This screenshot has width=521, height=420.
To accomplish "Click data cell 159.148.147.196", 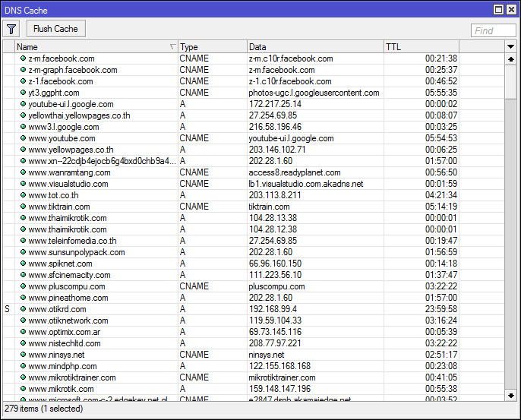I will click(279, 389).
